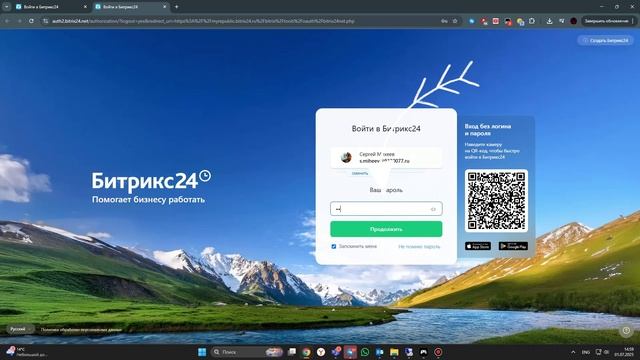The height and width of the screenshot is (360, 640).
Task: Open a new browser tab
Action: 176,7
